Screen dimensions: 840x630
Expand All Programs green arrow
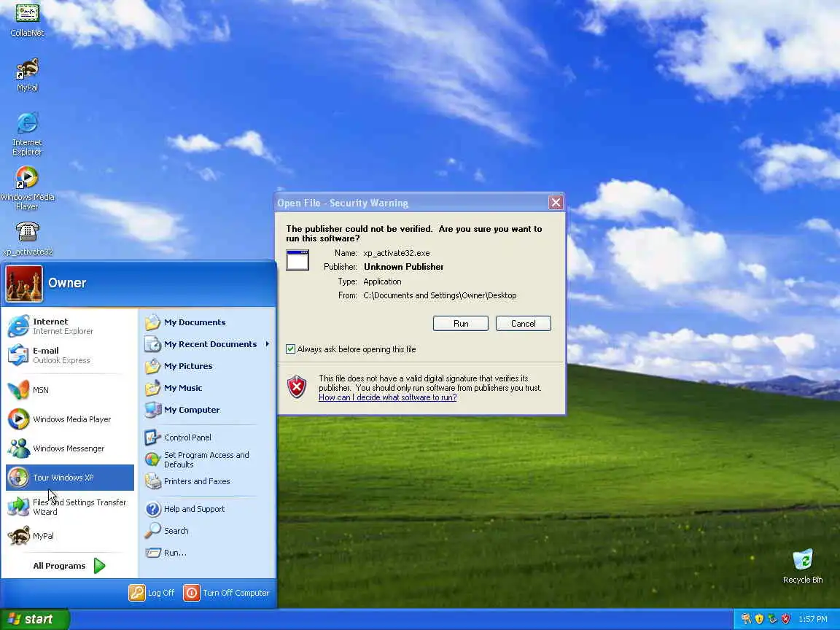(x=100, y=566)
